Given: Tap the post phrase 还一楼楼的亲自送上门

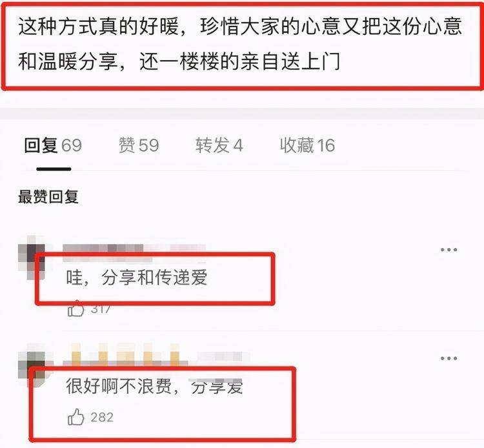Looking at the screenshot, I should coord(240,62).
